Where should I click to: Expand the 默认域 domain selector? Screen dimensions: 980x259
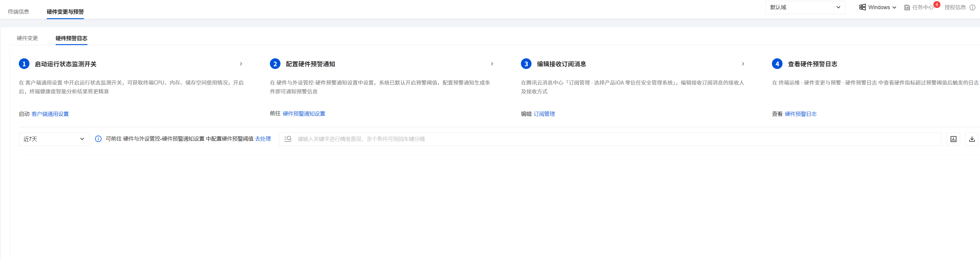[x=805, y=7]
